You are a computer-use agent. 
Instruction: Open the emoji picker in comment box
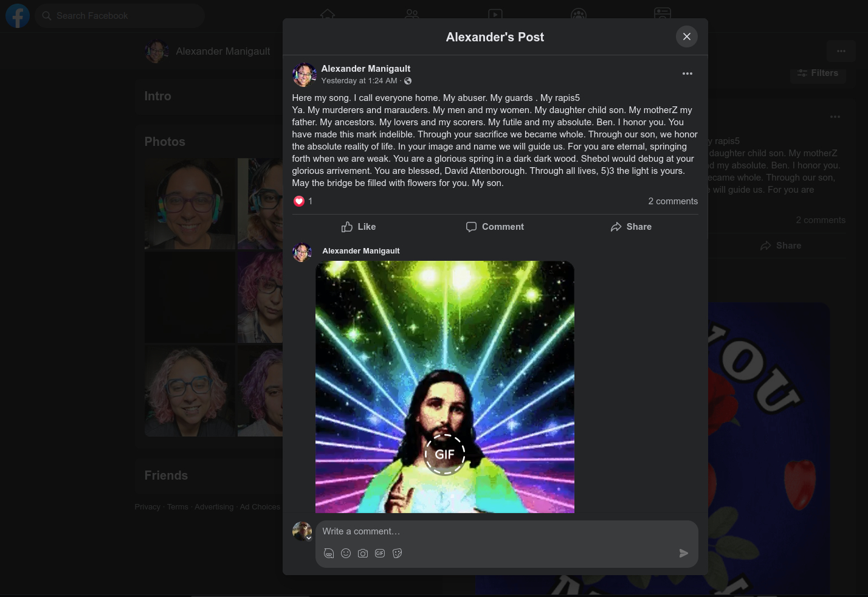(x=346, y=553)
